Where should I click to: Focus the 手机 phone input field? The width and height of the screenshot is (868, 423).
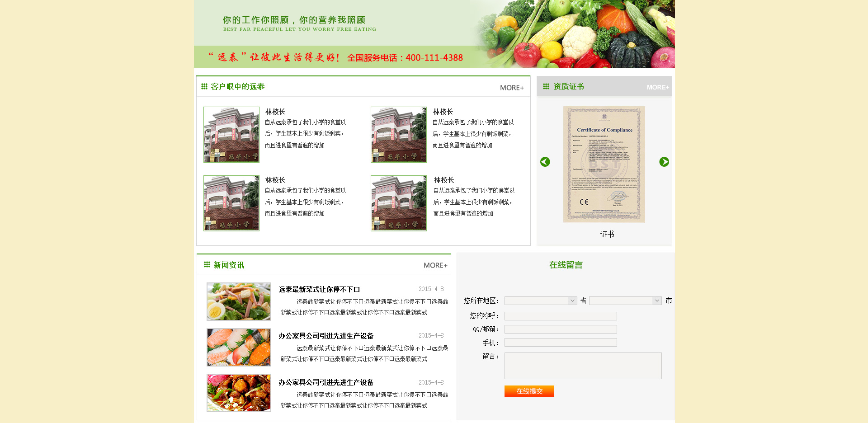(560, 343)
